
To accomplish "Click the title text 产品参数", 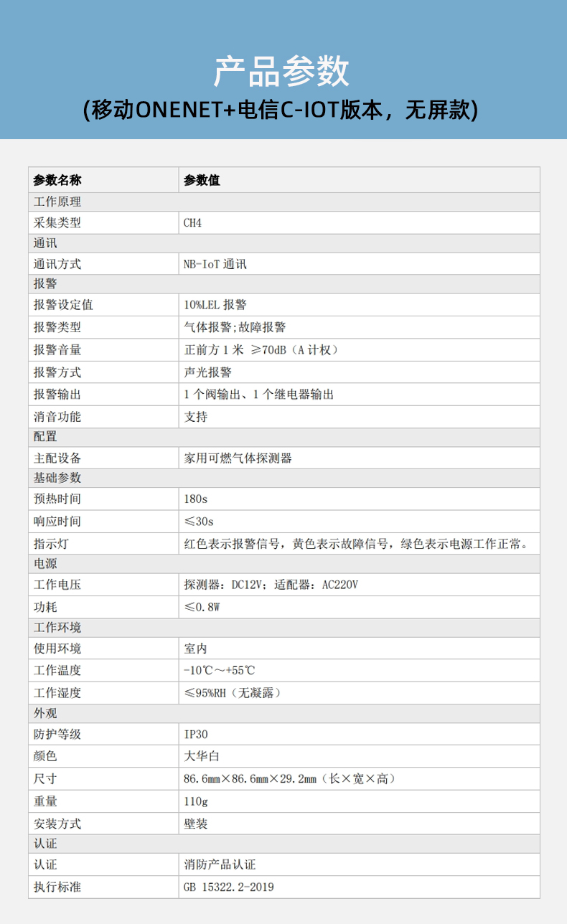I will (282, 71).
